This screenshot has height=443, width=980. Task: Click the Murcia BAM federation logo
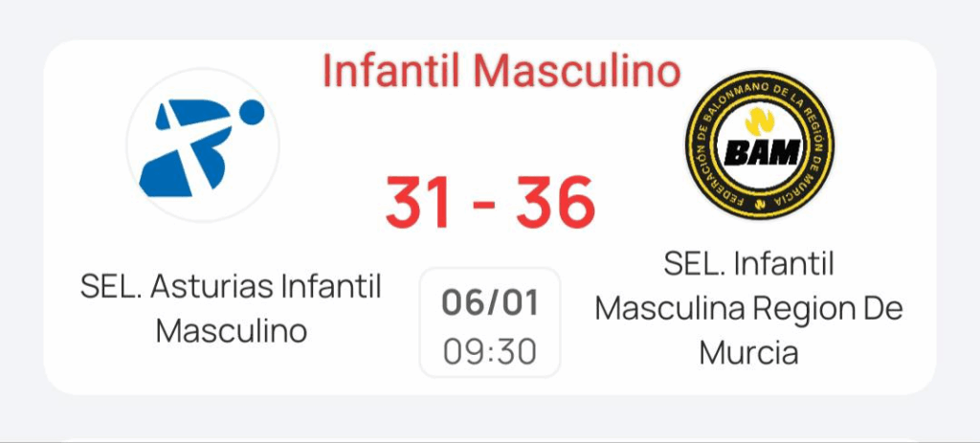[x=759, y=144]
